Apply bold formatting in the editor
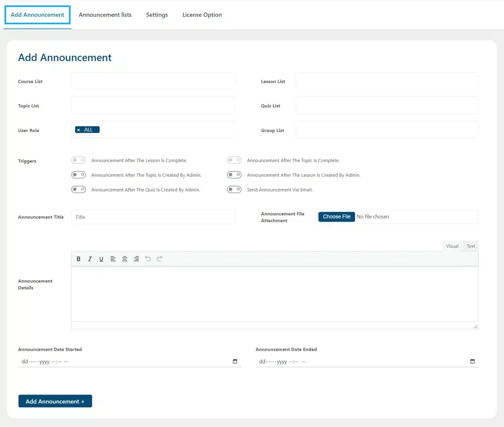 [78, 259]
